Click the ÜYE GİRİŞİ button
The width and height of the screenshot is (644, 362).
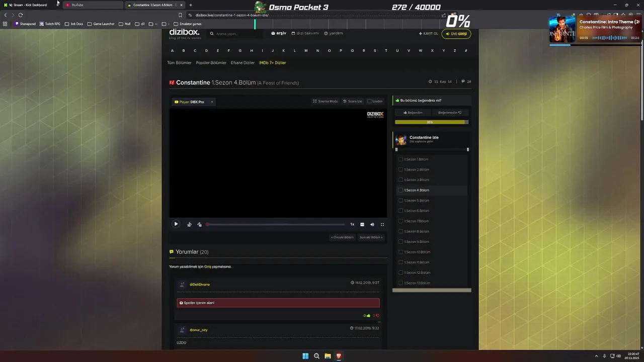(x=456, y=34)
